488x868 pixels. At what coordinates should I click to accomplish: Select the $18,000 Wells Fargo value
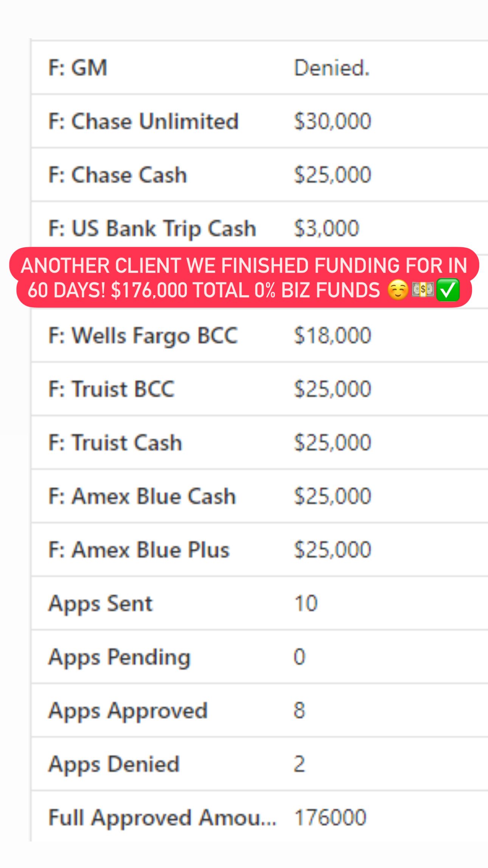(x=333, y=336)
